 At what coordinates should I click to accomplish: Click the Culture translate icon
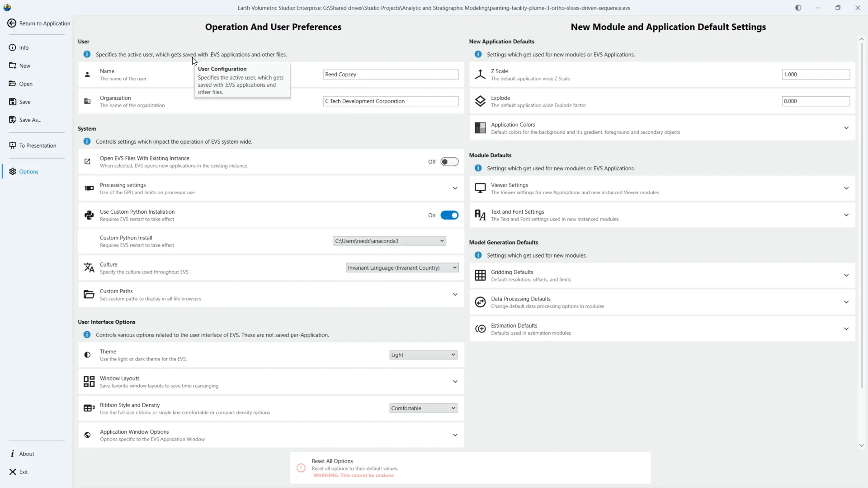click(89, 268)
